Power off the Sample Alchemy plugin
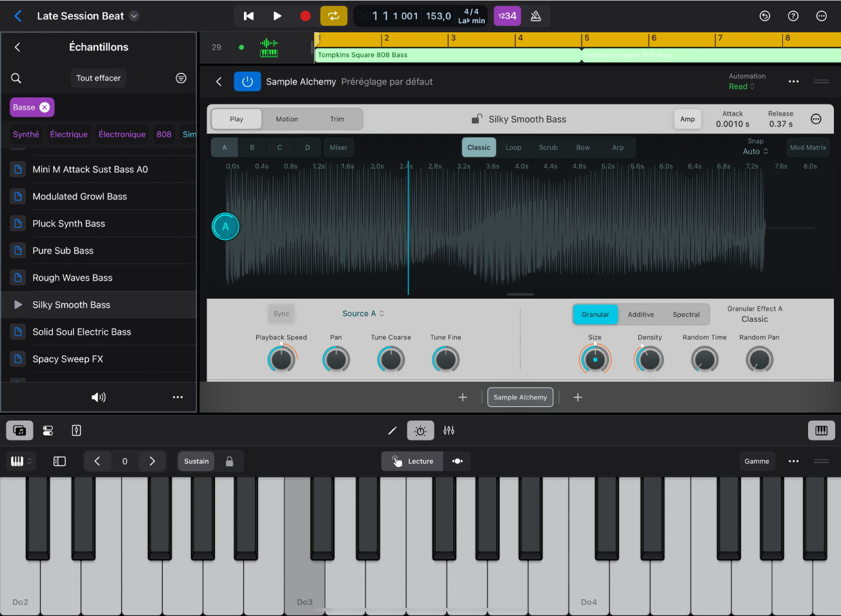This screenshot has height=616, width=841. click(x=247, y=81)
